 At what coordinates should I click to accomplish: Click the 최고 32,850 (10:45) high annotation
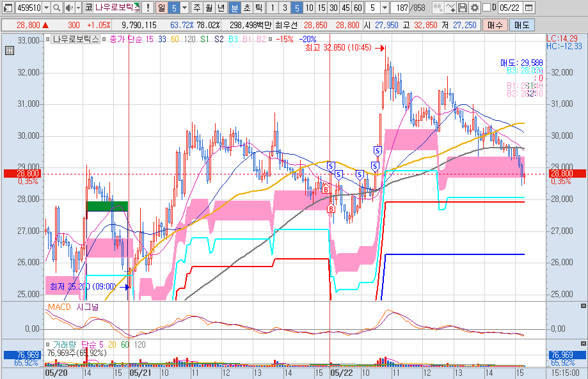[x=338, y=47]
